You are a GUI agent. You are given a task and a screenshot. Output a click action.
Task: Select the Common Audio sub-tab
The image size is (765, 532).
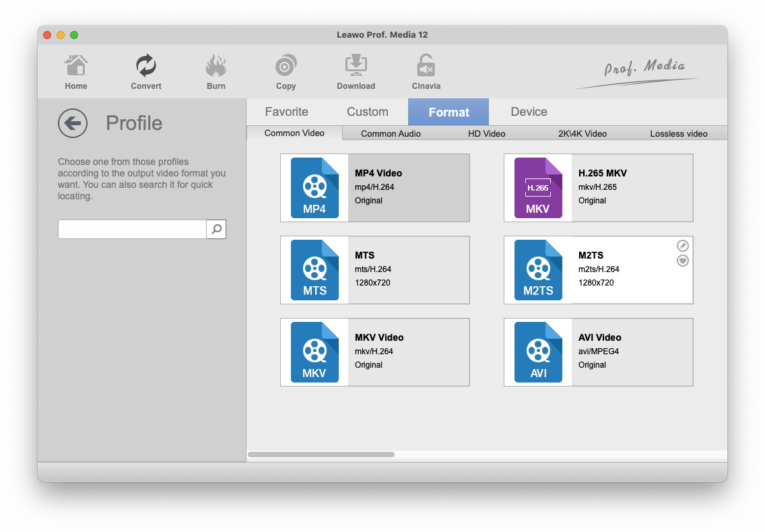point(391,133)
